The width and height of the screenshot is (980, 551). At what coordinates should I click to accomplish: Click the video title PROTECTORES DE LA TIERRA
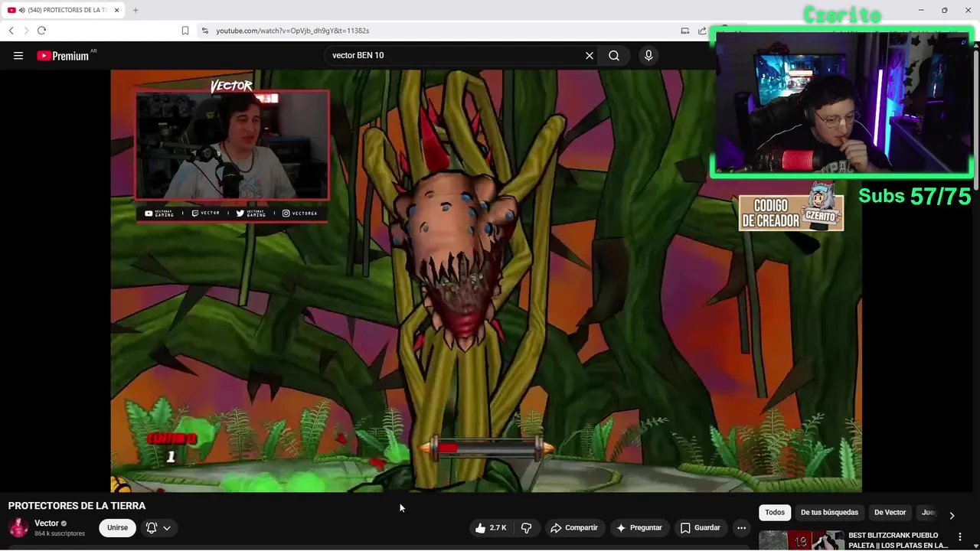click(x=77, y=506)
